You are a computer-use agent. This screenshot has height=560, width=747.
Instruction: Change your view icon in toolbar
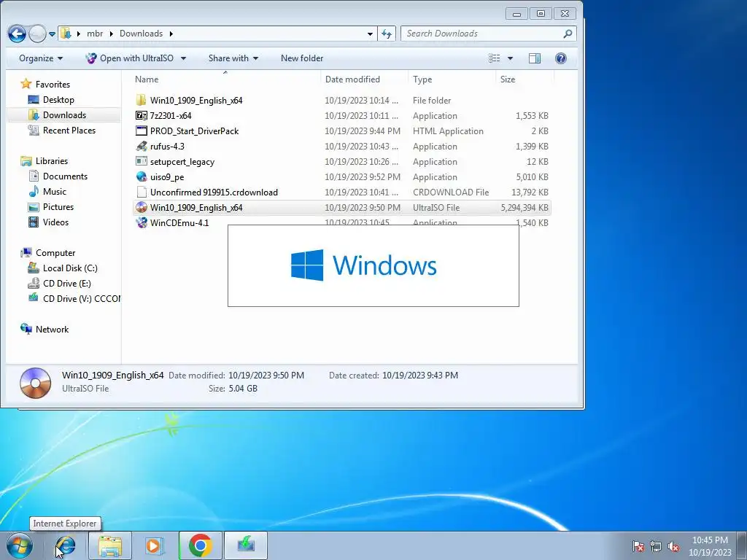pyautogui.click(x=495, y=58)
